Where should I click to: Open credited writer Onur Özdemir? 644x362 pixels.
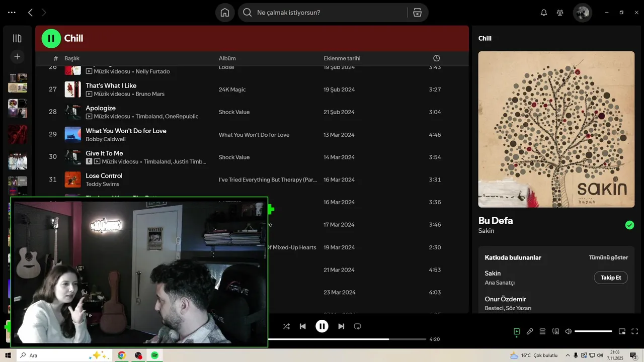pyautogui.click(x=506, y=299)
